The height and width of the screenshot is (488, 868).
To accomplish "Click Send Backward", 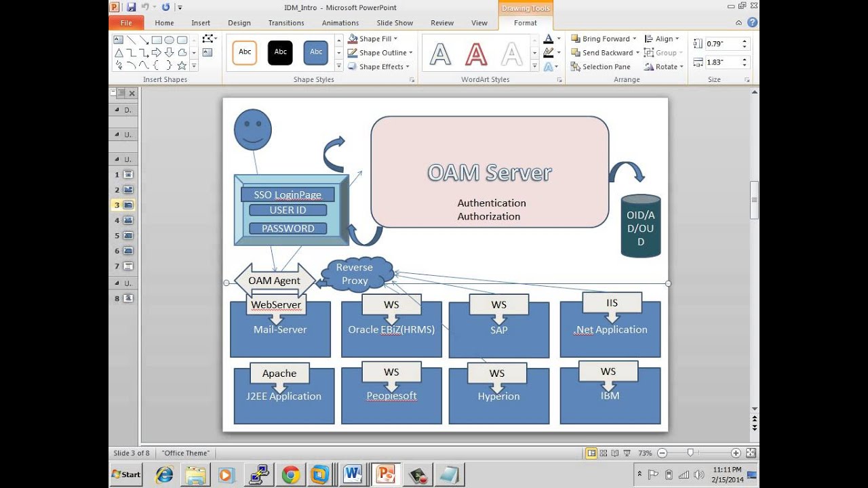I will [601, 53].
